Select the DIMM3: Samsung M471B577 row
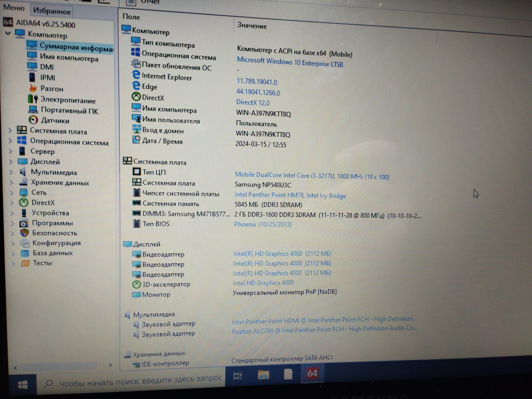The image size is (532, 399). click(x=277, y=214)
